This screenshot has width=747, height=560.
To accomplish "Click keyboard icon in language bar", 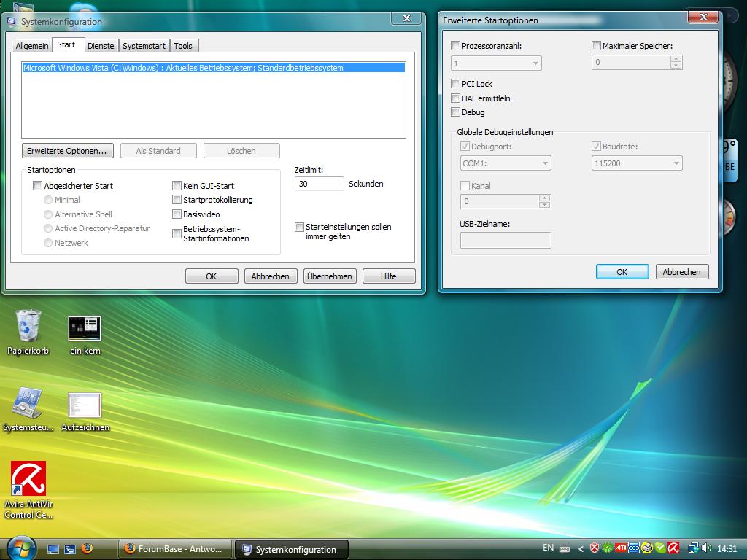I will 565,548.
